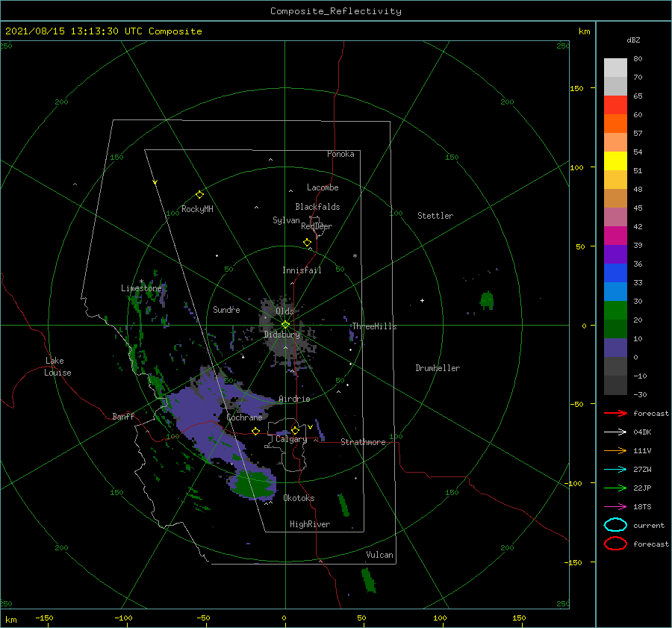Click the Composite_Reflectivity title text
The image size is (672, 628).
[335, 11]
